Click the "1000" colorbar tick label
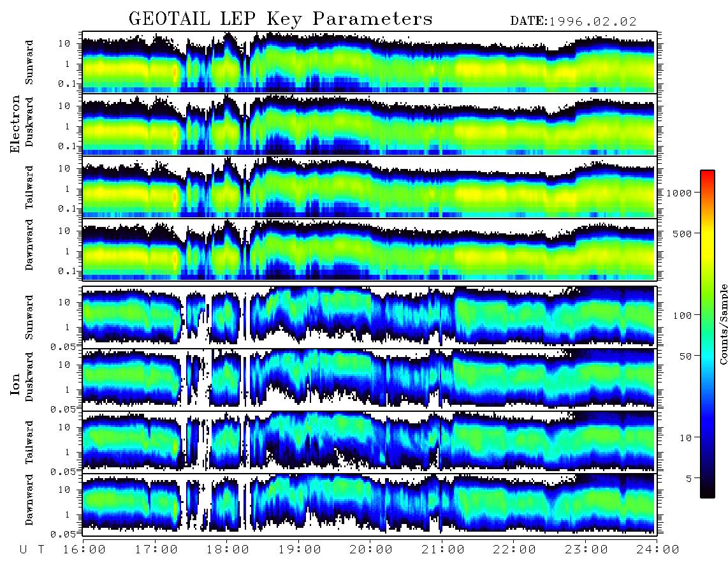This screenshot has width=728, height=561. tap(679, 193)
